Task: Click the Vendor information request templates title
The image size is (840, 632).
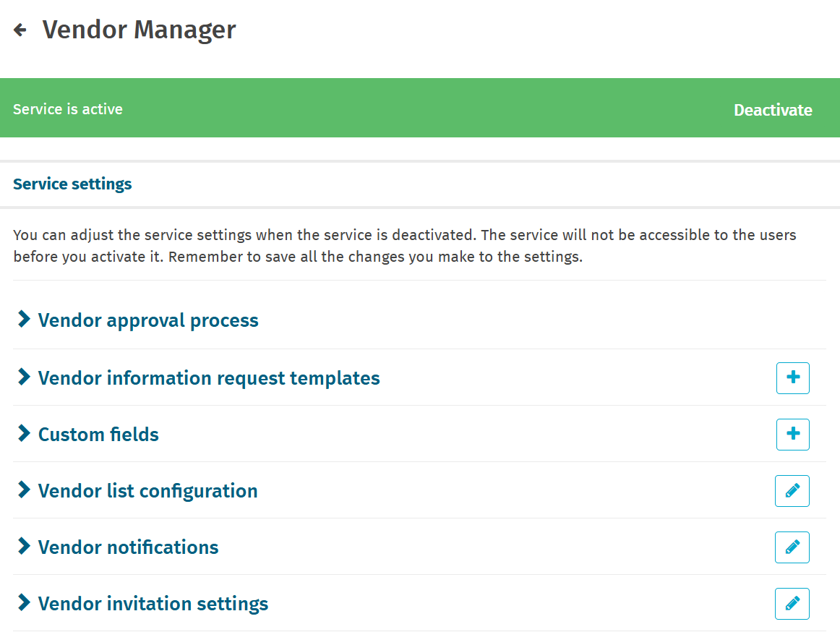Action: click(x=209, y=378)
